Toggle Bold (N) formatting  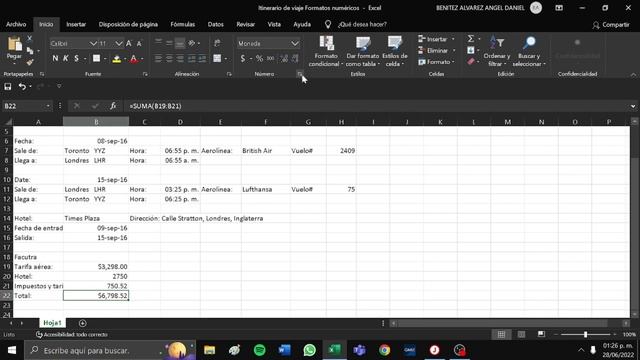[55, 59]
